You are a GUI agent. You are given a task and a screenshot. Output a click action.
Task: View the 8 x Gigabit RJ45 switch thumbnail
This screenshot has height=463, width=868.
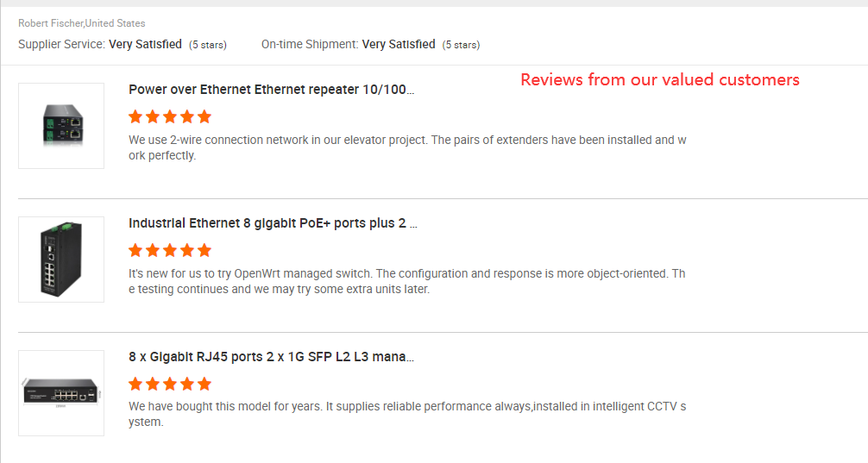(x=61, y=393)
